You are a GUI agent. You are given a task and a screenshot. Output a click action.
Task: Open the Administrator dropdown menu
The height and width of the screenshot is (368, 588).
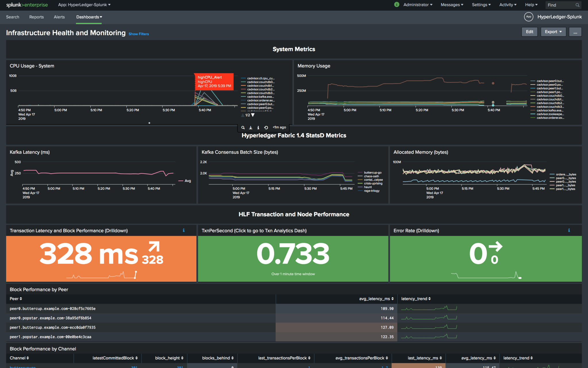coord(417,5)
